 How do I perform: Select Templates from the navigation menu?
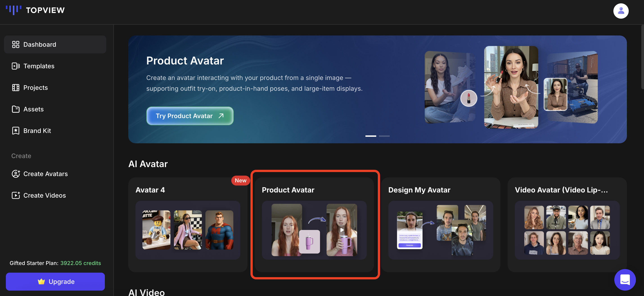pyautogui.click(x=39, y=66)
